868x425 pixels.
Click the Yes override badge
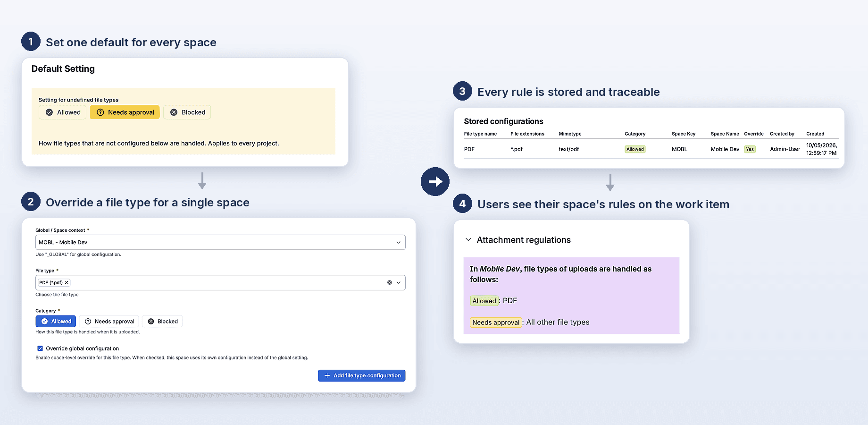pos(750,149)
